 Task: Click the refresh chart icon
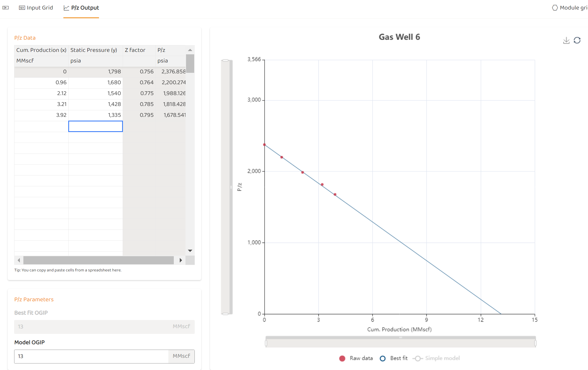[577, 40]
